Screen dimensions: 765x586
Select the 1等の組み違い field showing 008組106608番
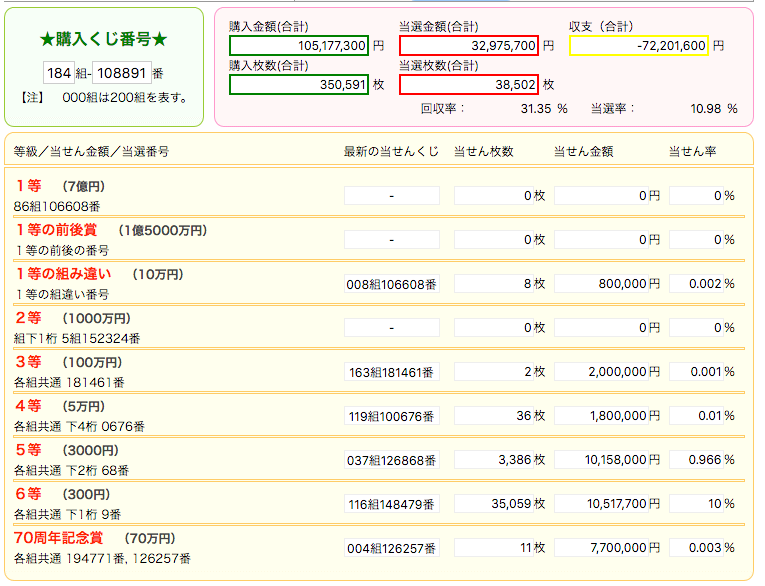[391, 284]
